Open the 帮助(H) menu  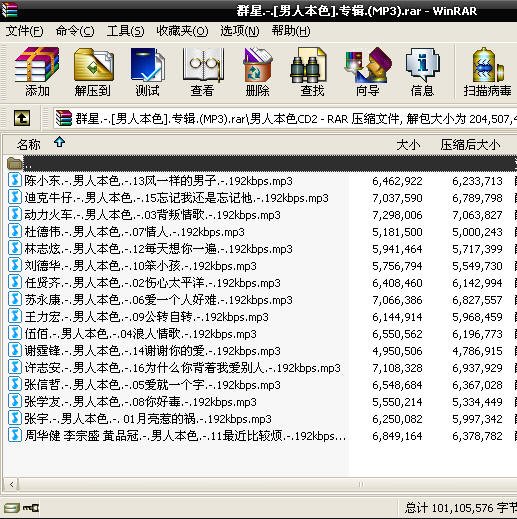(291, 31)
